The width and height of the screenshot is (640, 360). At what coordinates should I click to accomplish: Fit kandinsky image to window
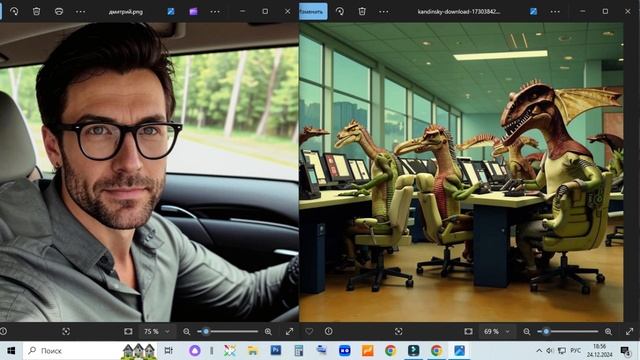click(x=469, y=331)
